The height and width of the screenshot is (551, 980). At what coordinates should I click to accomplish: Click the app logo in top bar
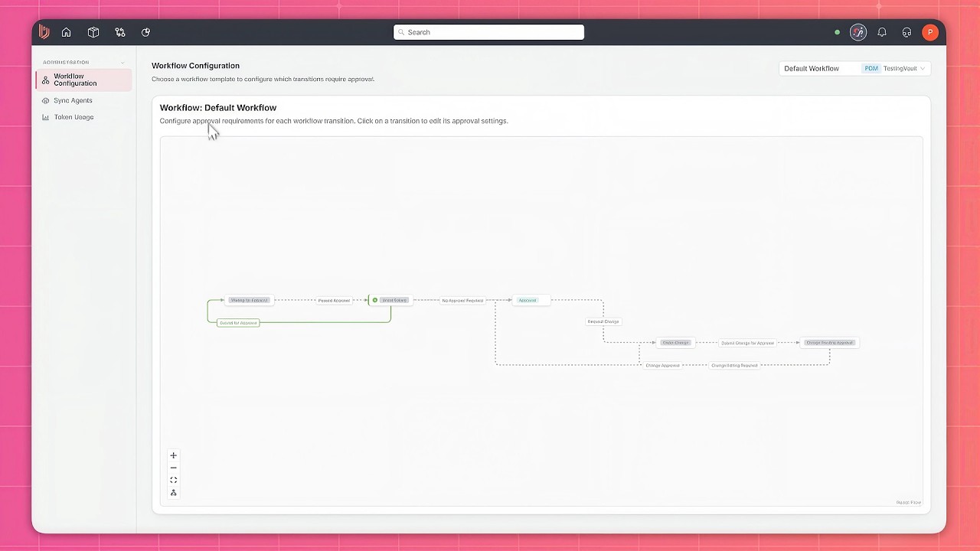44,32
